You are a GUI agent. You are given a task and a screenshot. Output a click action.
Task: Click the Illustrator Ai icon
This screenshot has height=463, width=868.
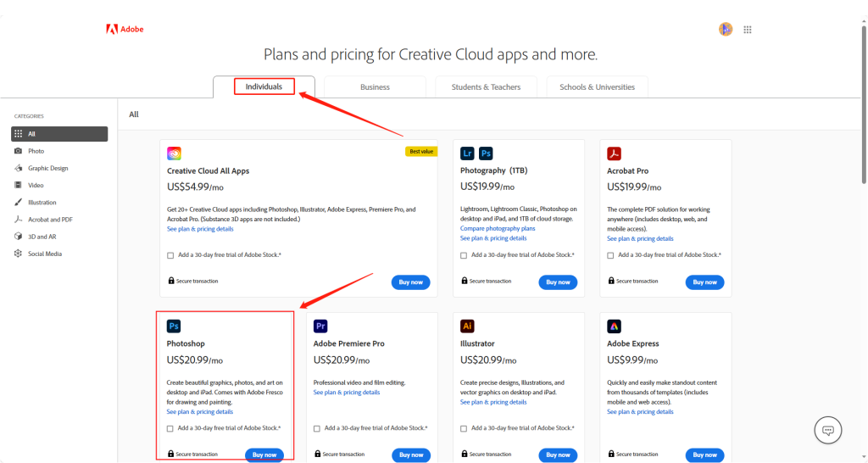tap(467, 326)
